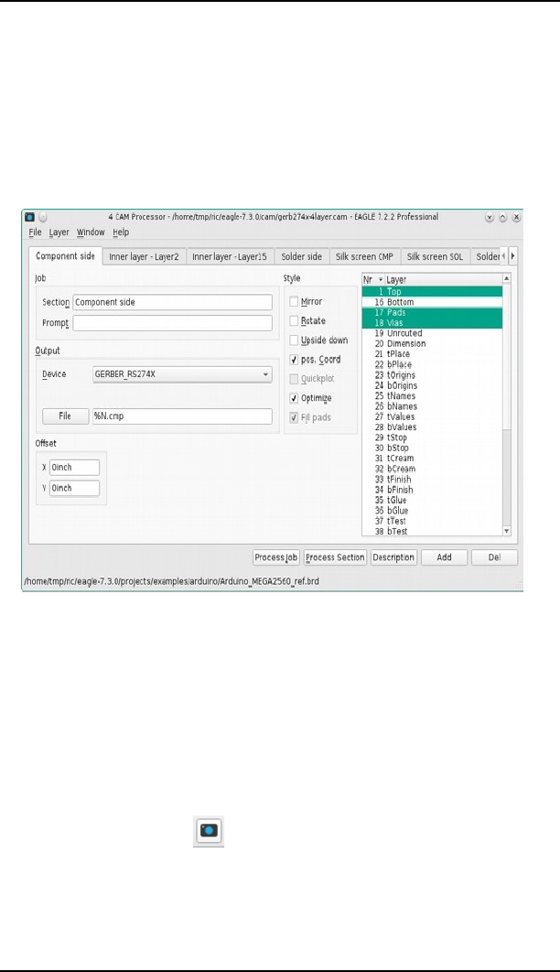The image size is (560, 972).
Task: Select layer 34 bFinish
Action: point(433,490)
